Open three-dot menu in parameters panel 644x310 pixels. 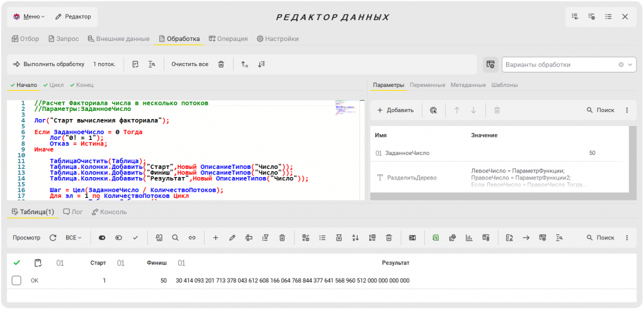(627, 110)
